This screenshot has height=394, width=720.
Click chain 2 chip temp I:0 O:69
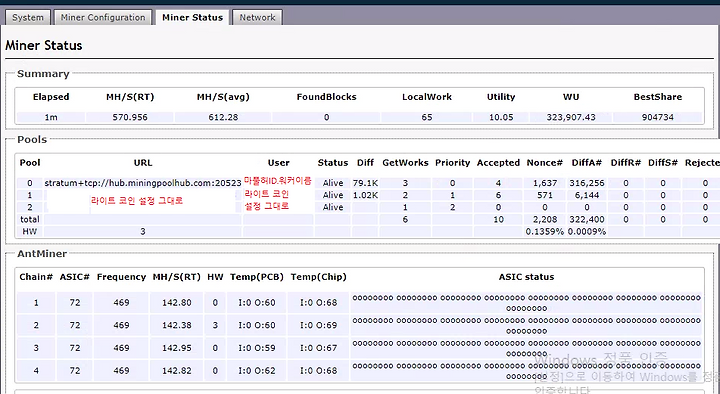pyautogui.click(x=319, y=325)
